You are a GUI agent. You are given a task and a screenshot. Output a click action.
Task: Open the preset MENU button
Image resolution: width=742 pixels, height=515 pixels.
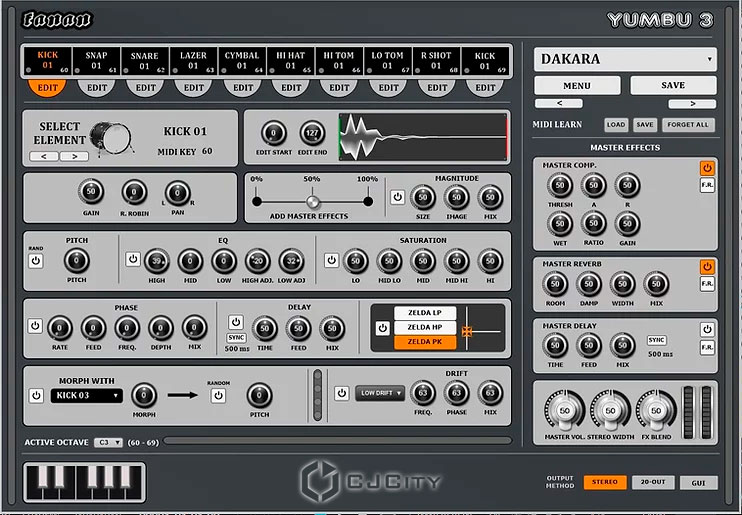tap(577, 86)
